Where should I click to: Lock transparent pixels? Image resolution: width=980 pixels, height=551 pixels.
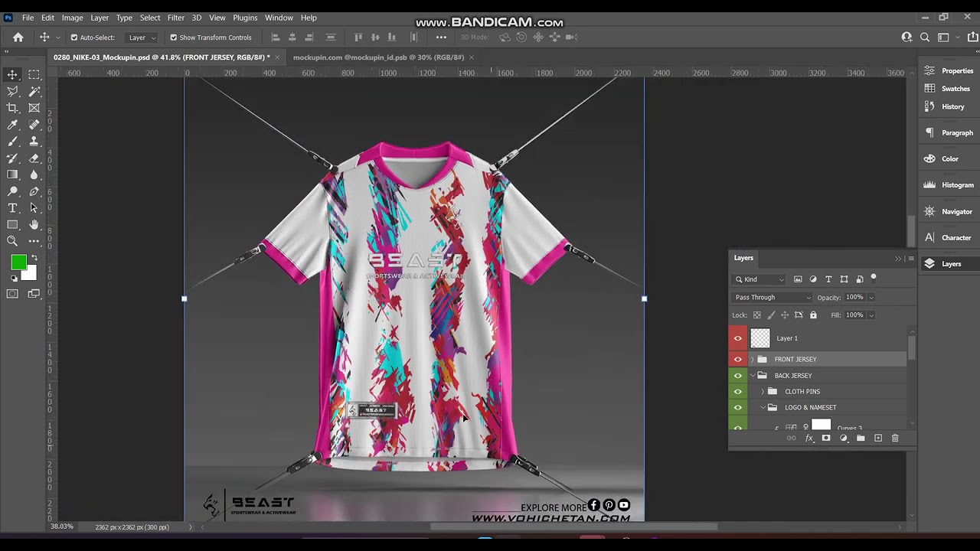pos(757,315)
